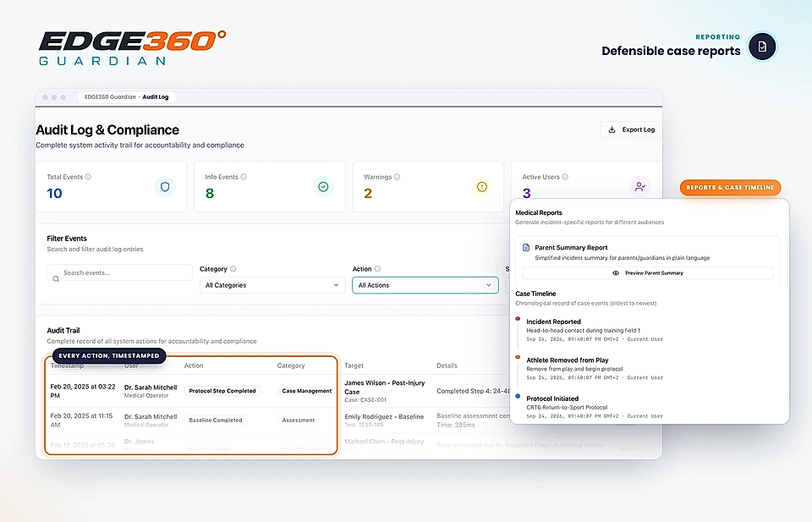Focus the Search events input field

(119, 273)
